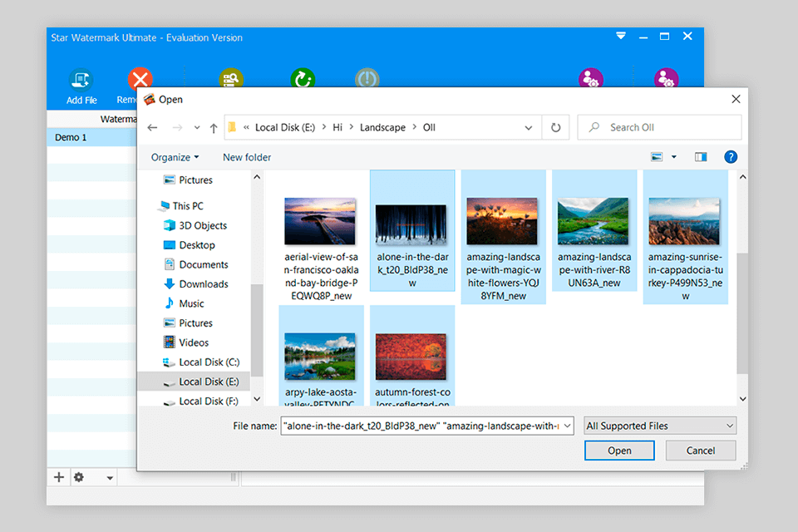Open Pictures under This PC
The image size is (798, 532).
pos(195,323)
